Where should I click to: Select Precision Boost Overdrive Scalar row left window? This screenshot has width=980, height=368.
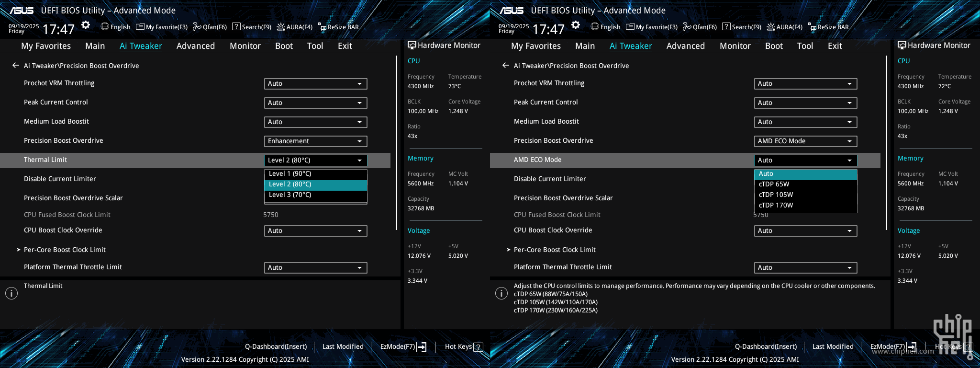(x=195, y=198)
